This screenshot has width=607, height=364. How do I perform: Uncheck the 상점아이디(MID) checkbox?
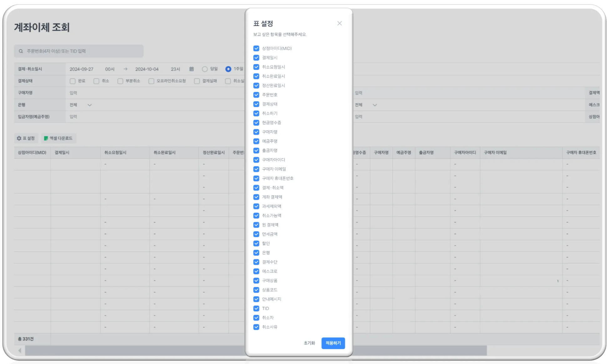(x=256, y=48)
